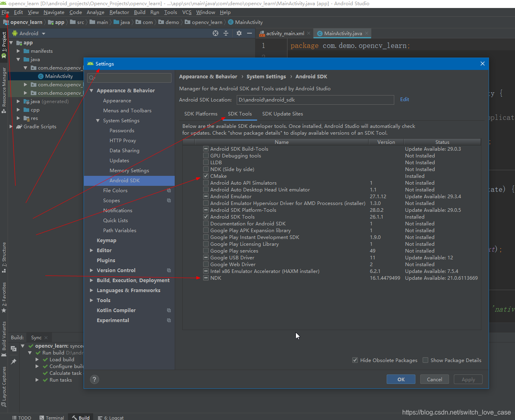
Task: Sort the tools table by Version header
Action: click(x=386, y=142)
